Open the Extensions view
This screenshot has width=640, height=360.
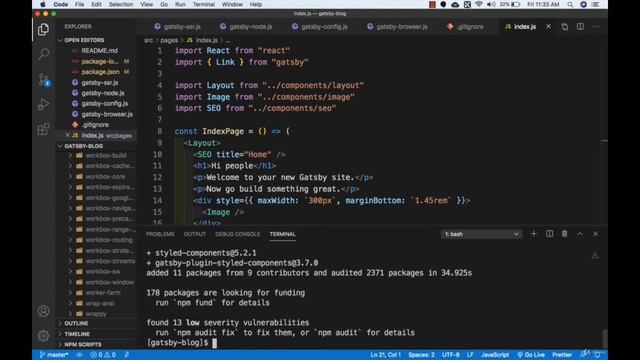click(43, 129)
